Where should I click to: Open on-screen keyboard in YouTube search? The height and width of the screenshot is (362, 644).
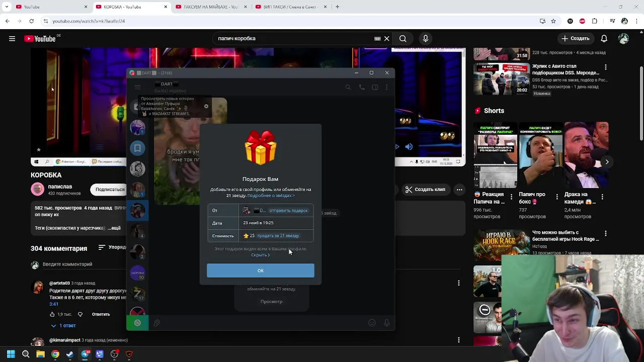click(x=377, y=38)
